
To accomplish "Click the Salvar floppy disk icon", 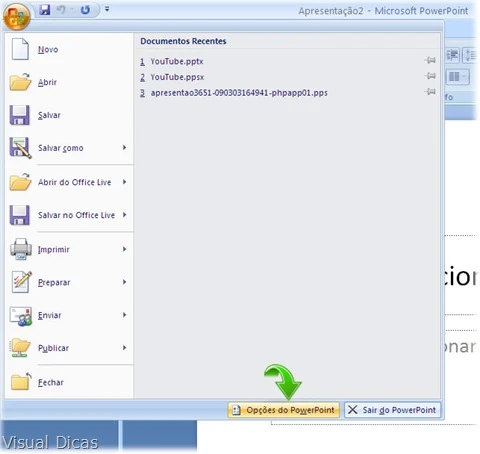I will pyautogui.click(x=20, y=115).
